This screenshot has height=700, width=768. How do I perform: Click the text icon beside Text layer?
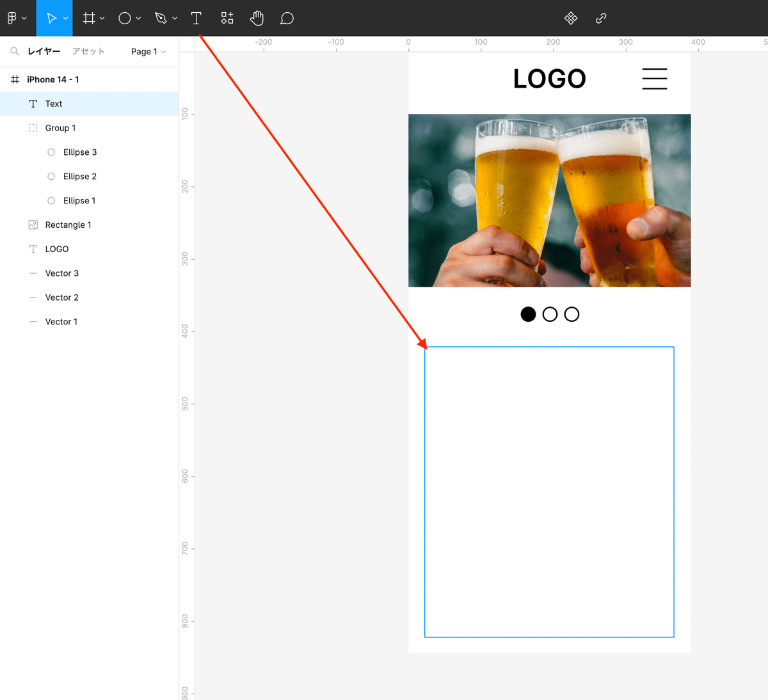[x=33, y=104]
